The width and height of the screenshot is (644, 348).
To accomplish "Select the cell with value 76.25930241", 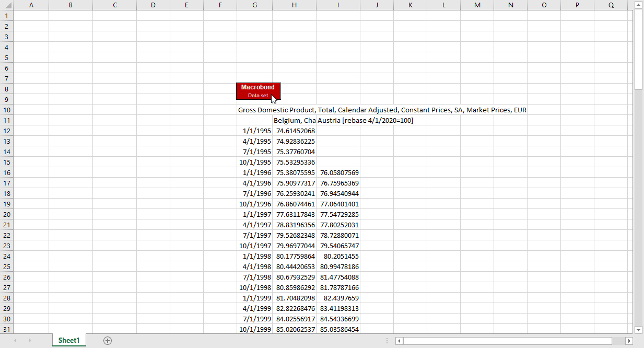I will (x=294, y=193).
